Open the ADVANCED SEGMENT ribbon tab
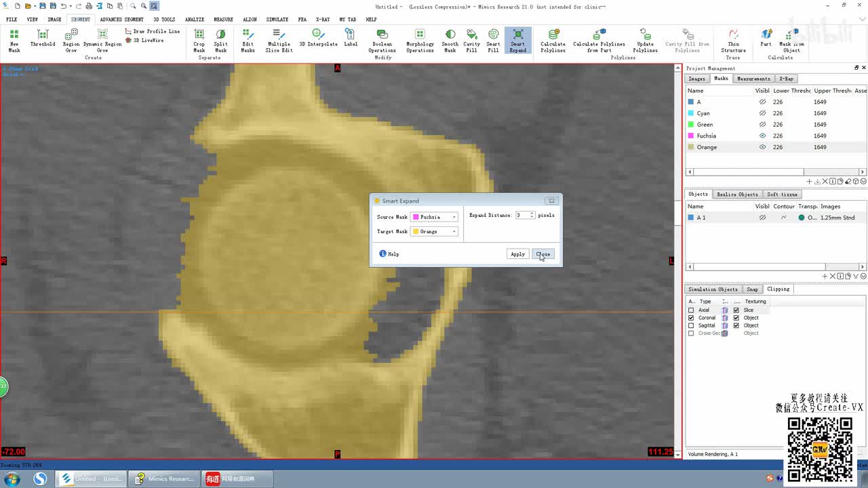 click(121, 20)
